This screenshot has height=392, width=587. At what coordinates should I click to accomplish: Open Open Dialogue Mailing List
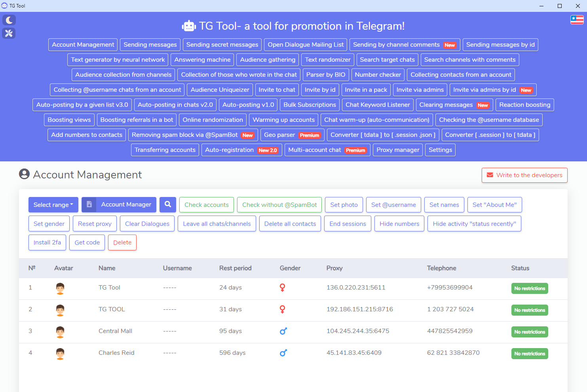click(x=306, y=45)
